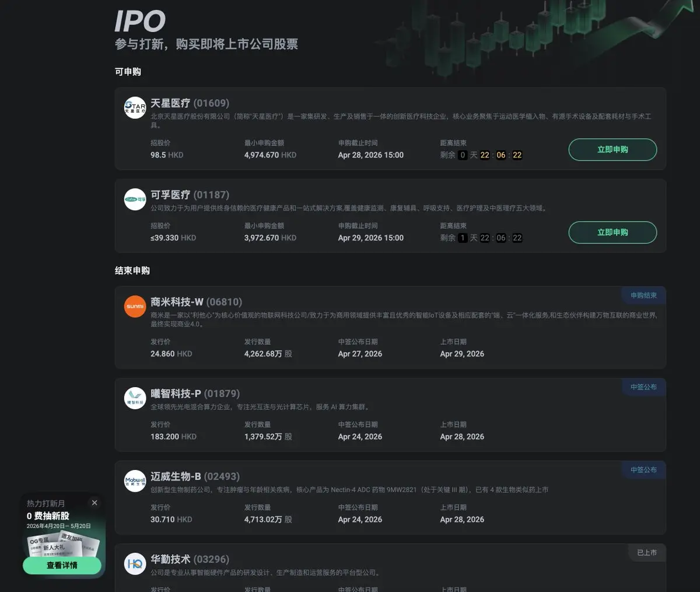Open 查看详情 in the promo card
The height and width of the screenshot is (592, 700).
62,565
